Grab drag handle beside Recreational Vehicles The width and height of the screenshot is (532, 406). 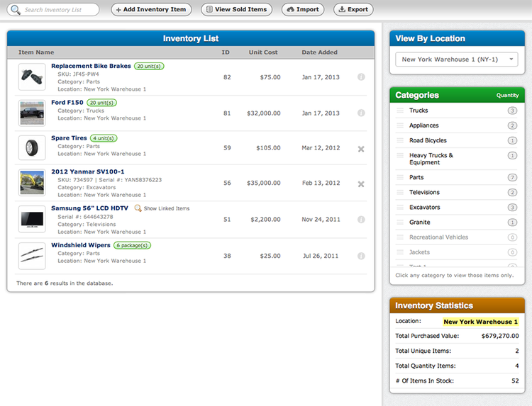click(400, 237)
